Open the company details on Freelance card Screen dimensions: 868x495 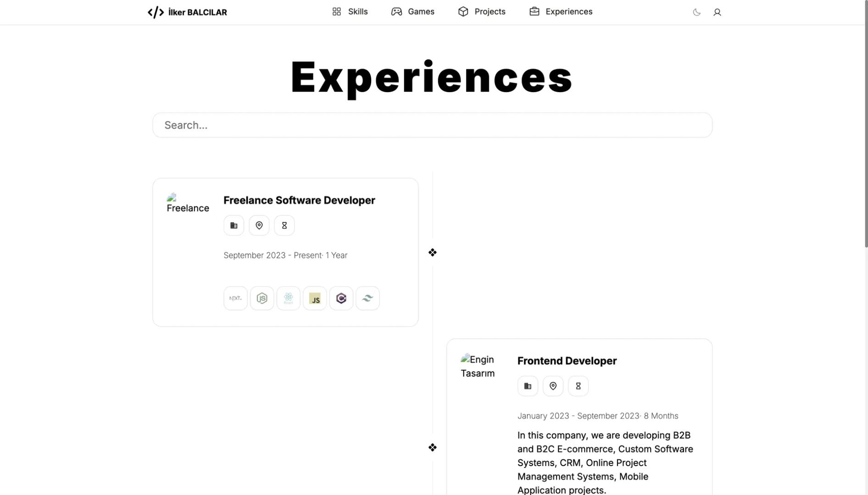[234, 225]
